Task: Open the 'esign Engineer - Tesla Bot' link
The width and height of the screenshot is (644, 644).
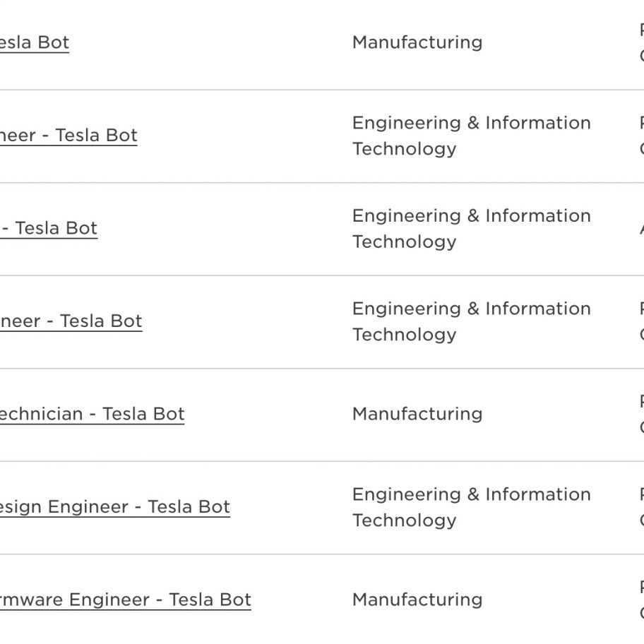Action: pyautogui.click(x=115, y=507)
